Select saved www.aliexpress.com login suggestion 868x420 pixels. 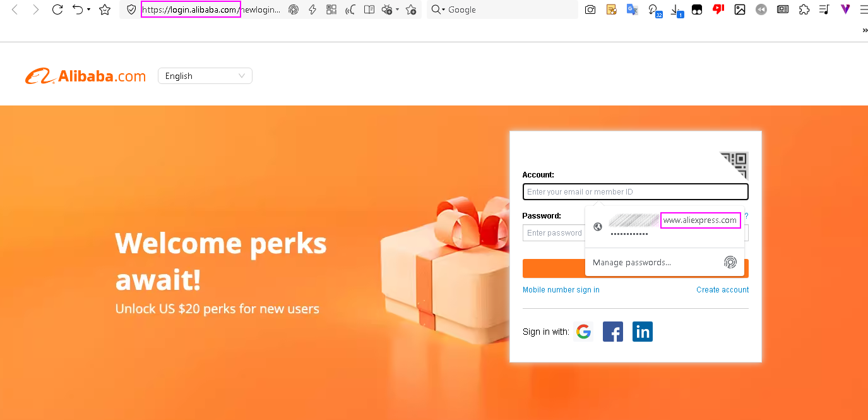pos(665,226)
